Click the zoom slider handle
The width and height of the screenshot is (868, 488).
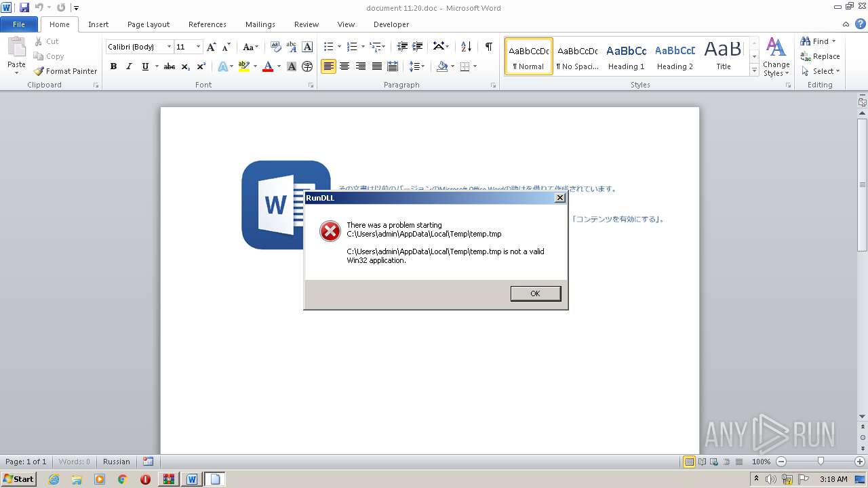coord(821,462)
